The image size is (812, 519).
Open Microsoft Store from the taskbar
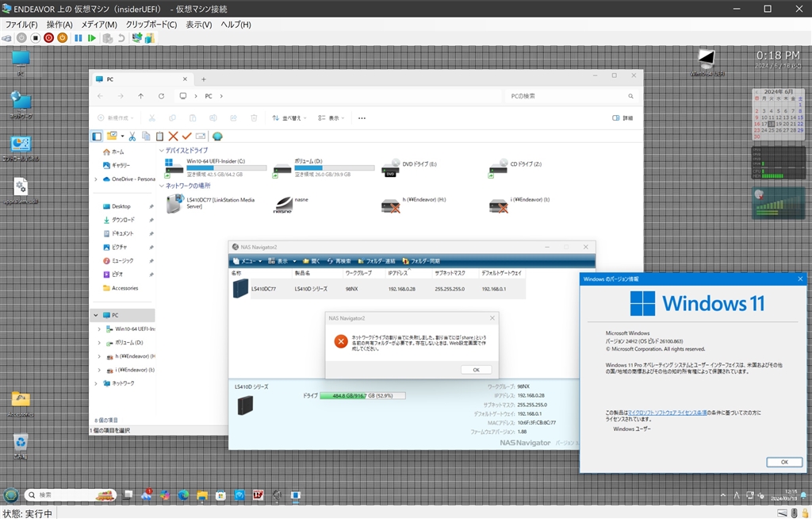click(220, 495)
